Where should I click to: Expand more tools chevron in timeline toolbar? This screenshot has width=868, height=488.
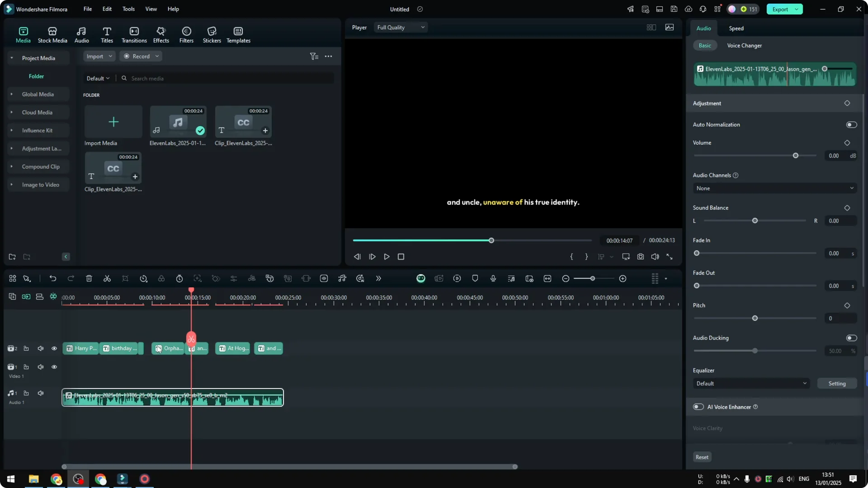pos(378,278)
